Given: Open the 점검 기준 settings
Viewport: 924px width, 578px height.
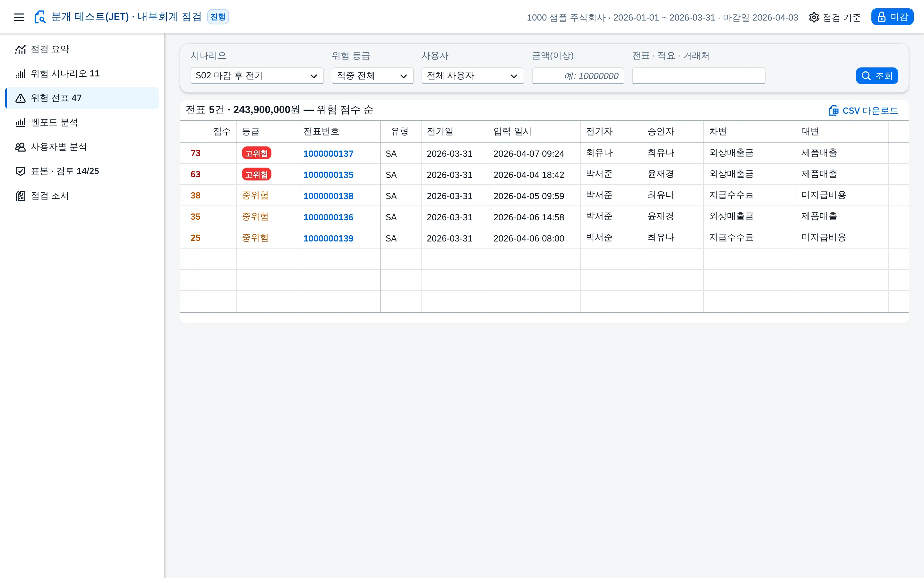Looking at the screenshot, I should (x=835, y=17).
